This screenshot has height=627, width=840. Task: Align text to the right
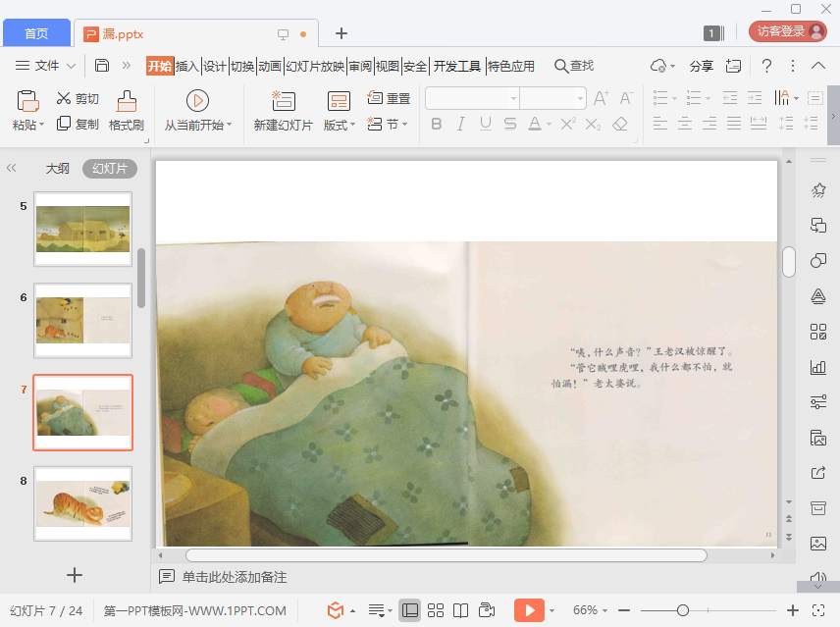709,124
